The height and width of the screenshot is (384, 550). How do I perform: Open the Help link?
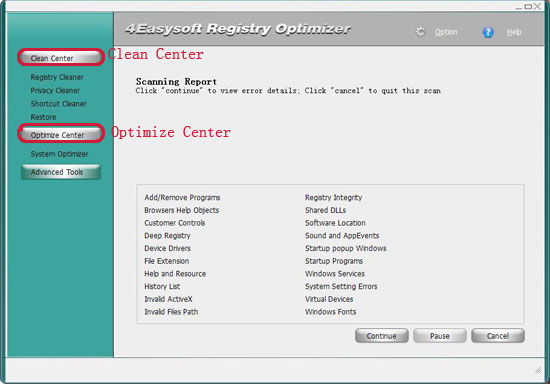pyautogui.click(x=514, y=32)
